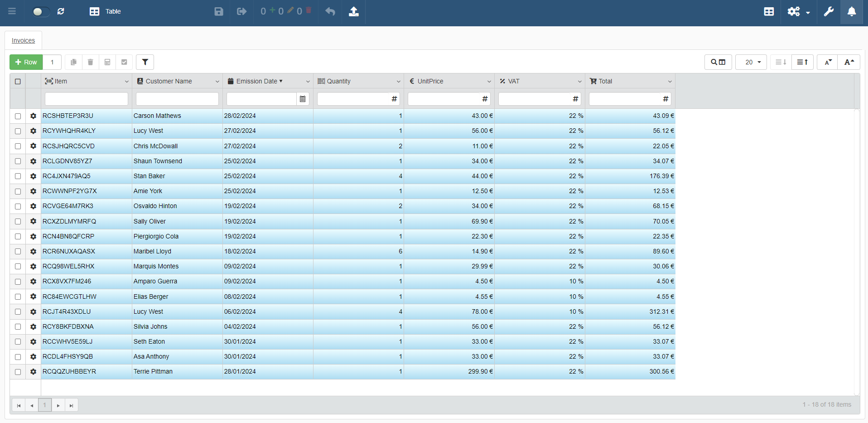Open the settings gears dropdown in top bar

click(x=798, y=12)
